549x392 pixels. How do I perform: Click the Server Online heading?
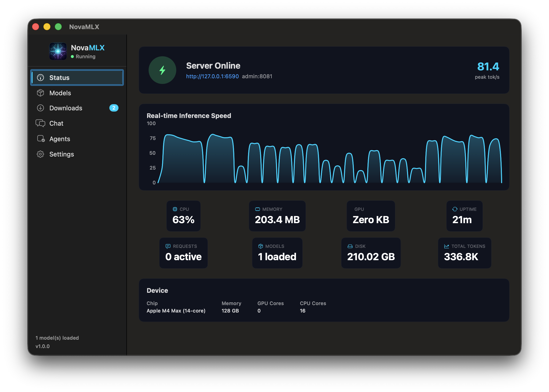213,66
